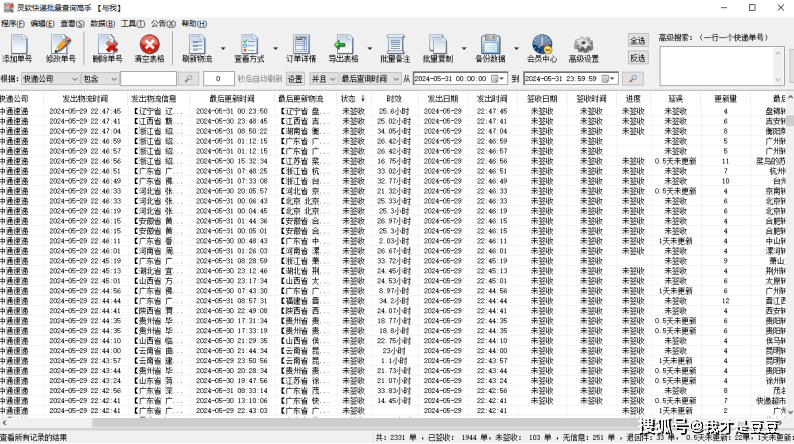
Task: Open the 高级设置 advanced settings gear
Action: pyautogui.click(x=583, y=45)
